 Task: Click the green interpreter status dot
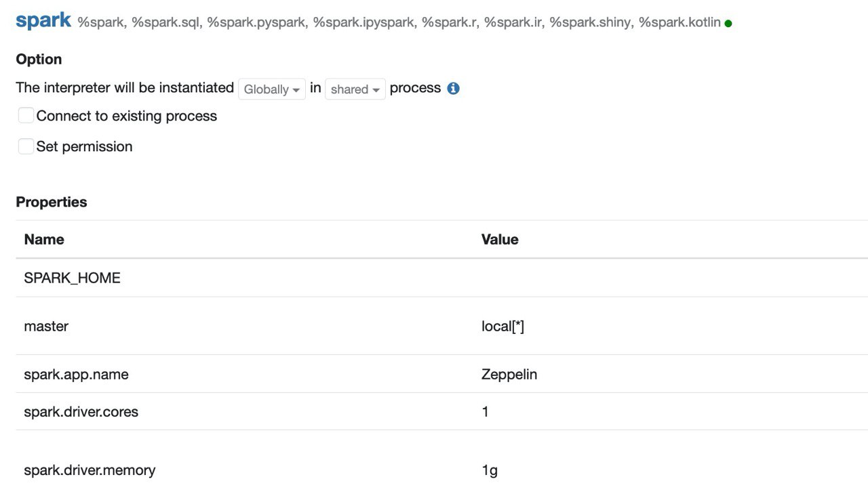click(x=728, y=24)
